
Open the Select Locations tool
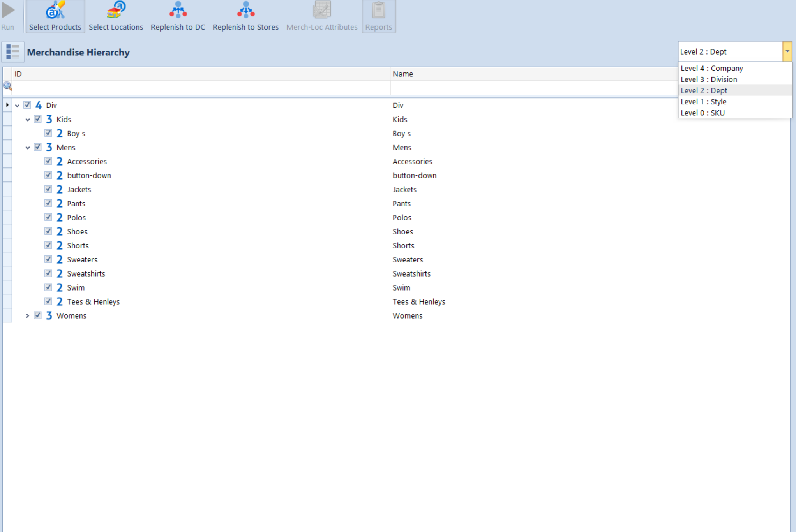(x=116, y=16)
